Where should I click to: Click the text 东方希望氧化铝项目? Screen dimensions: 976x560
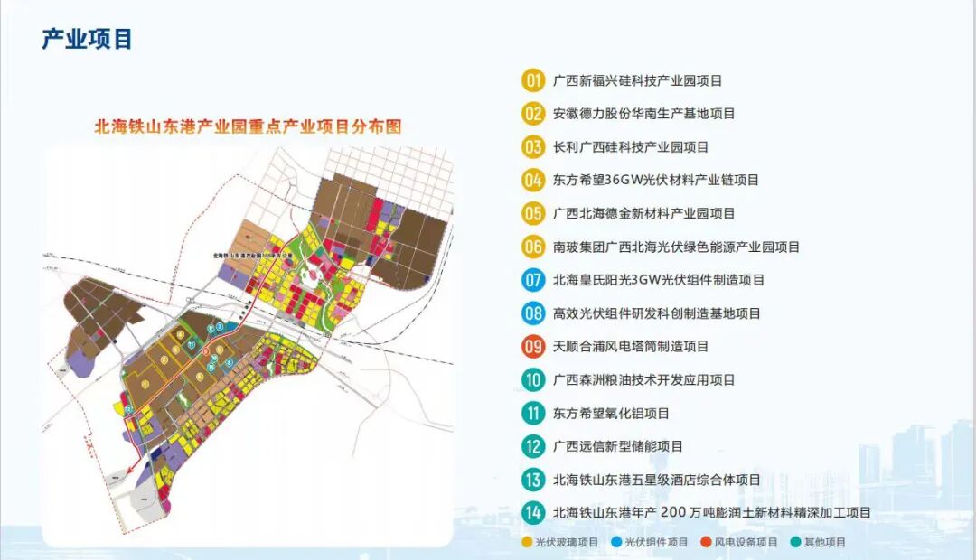coord(611,413)
